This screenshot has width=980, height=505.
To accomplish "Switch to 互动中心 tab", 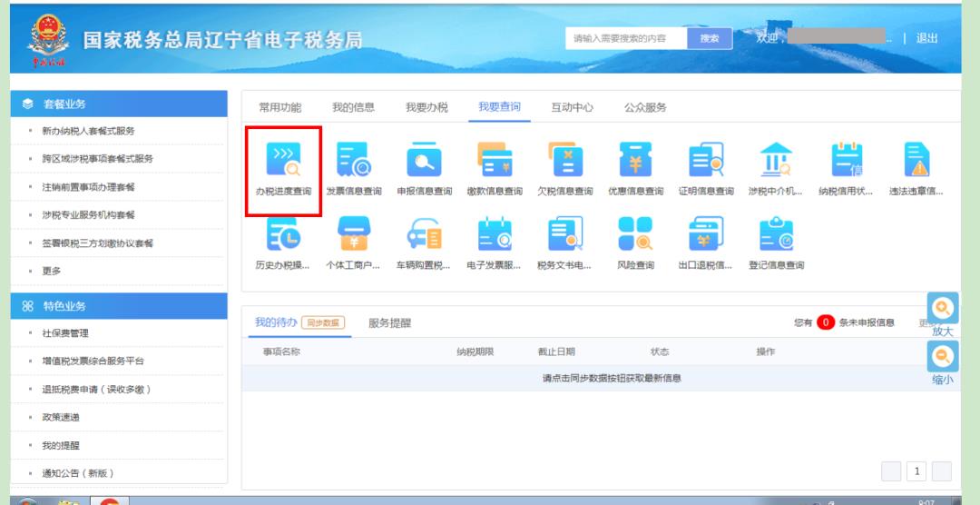I will point(572,107).
